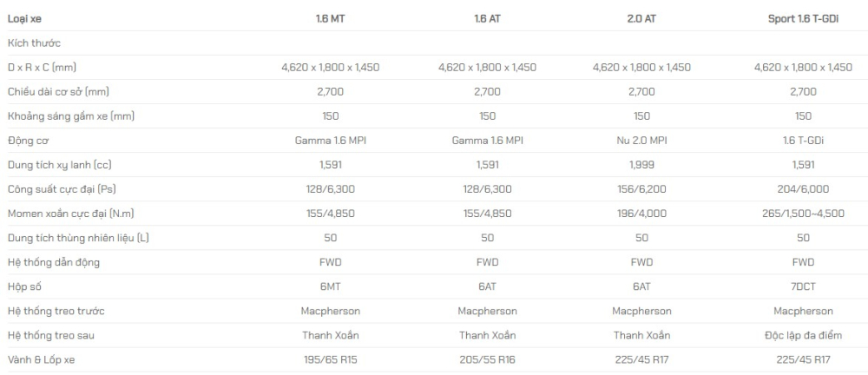Select the Độc lập đa điểm cell
868x375 pixels.
pyautogui.click(x=803, y=336)
